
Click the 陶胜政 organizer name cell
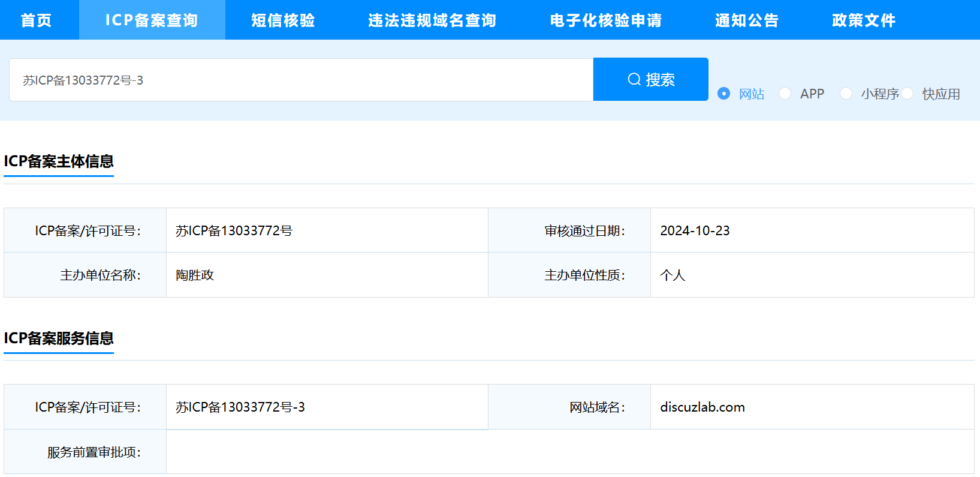tap(195, 275)
